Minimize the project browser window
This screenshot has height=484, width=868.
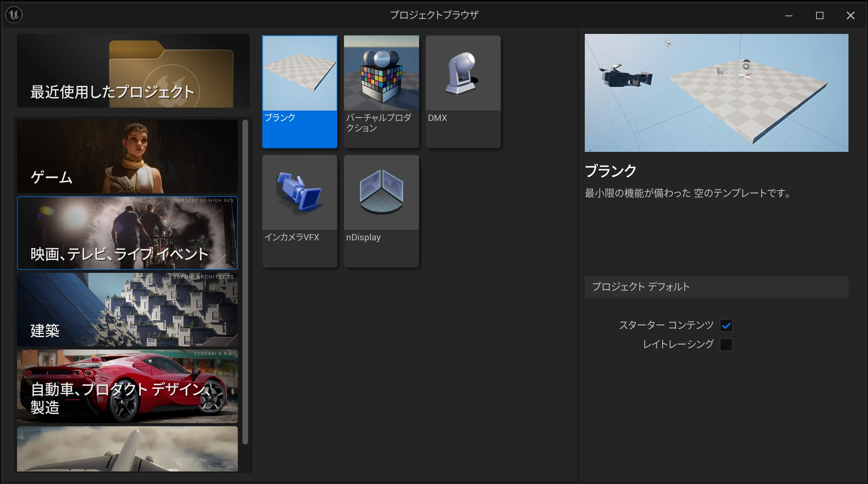[788, 15]
